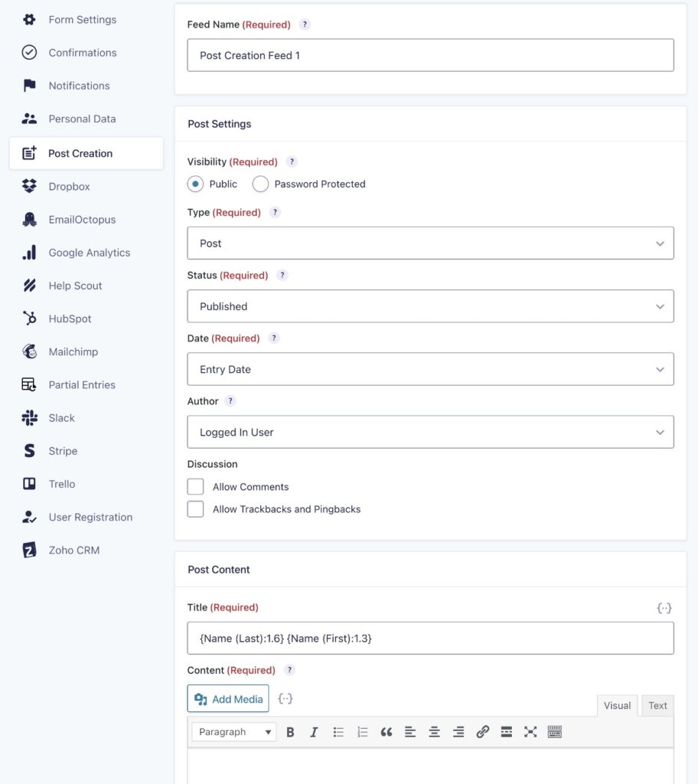This screenshot has height=784, width=698.
Task: Show help tooltip for Author
Action: (x=230, y=401)
